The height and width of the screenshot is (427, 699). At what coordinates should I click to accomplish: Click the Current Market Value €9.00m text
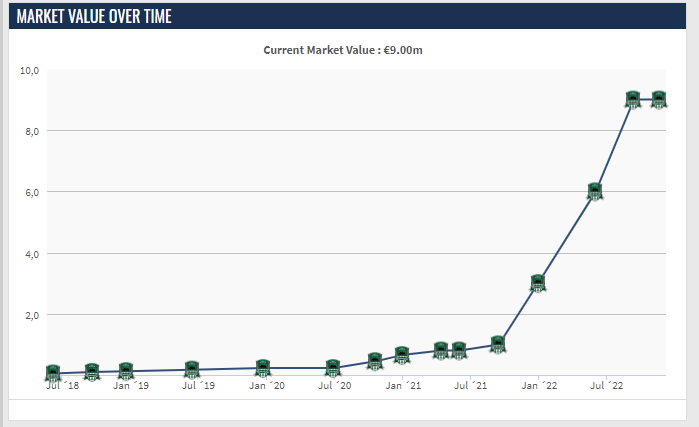349,49
